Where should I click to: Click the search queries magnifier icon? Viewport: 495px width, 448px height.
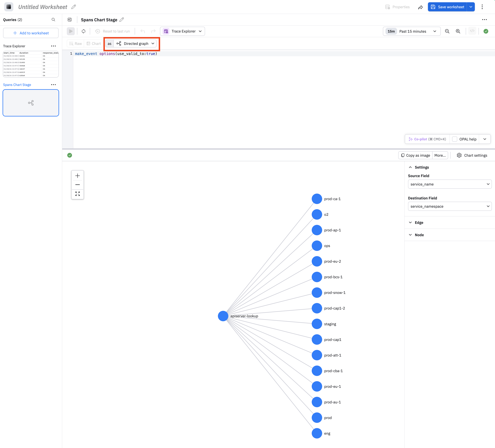click(x=53, y=20)
